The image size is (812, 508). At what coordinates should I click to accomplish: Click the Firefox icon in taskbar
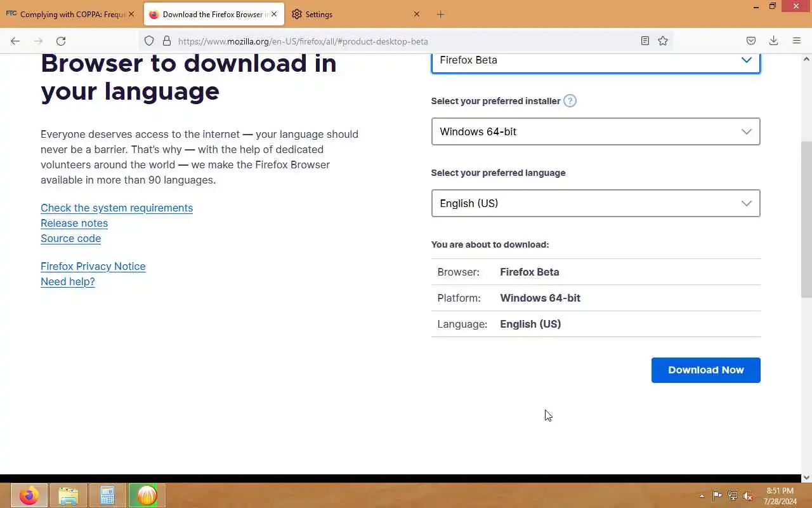pos(29,495)
